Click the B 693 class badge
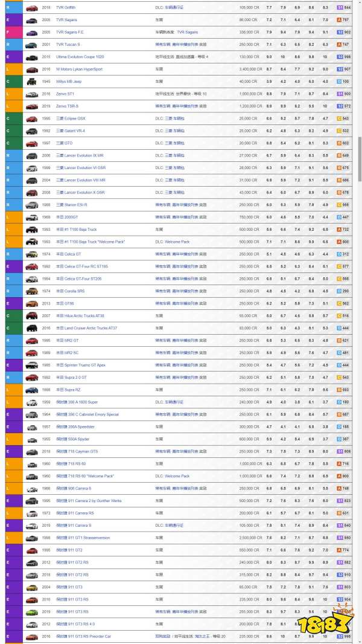This screenshot has height=644, width=362. point(343,390)
